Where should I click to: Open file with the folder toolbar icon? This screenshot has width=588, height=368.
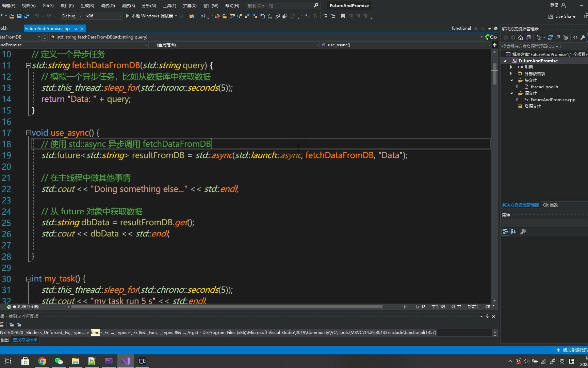12,16
